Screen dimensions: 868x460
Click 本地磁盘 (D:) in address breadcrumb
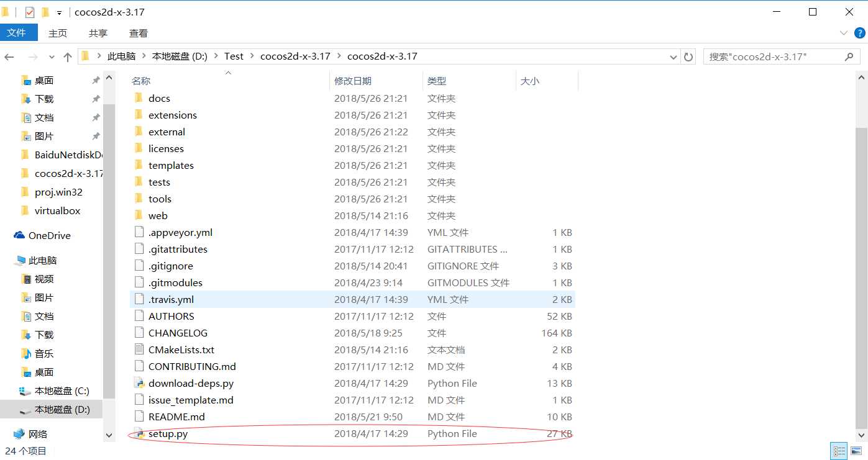click(180, 56)
